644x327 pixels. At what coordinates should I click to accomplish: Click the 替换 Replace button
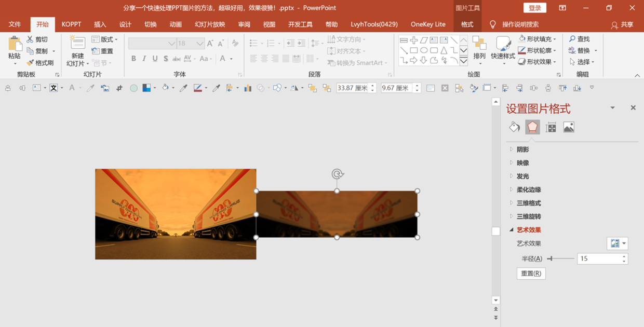(x=583, y=50)
